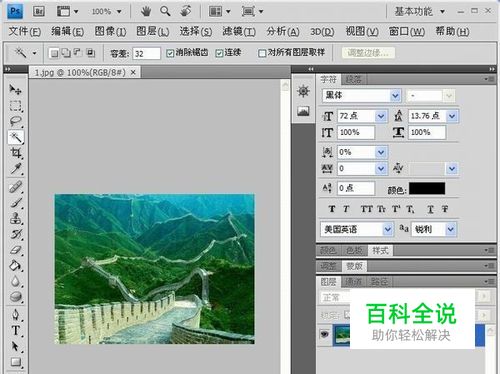500x374 pixels.
Task: Select the Hand tool in top bar
Action: point(145,12)
